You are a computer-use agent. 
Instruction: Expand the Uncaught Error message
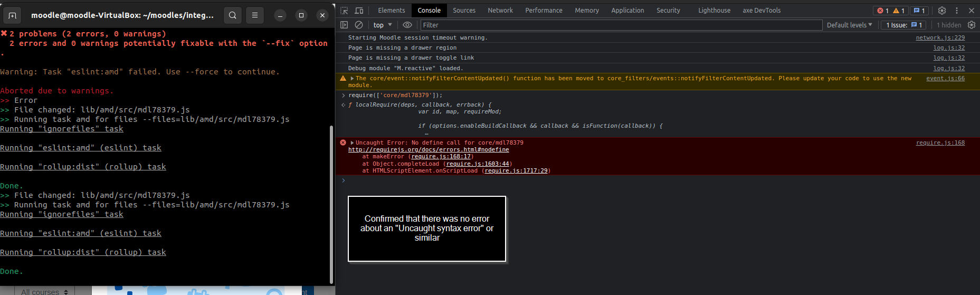pos(352,142)
